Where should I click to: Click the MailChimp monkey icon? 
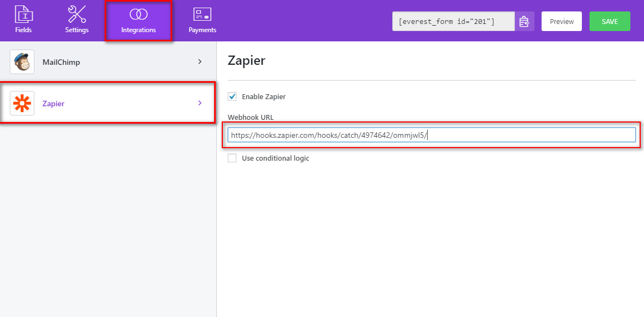[22, 62]
